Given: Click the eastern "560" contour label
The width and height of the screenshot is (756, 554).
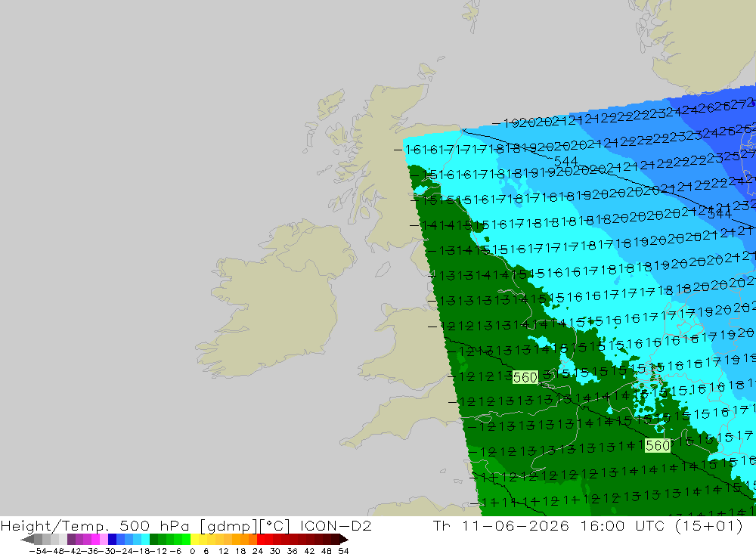Looking at the screenshot, I should pyautogui.click(x=658, y=445).
